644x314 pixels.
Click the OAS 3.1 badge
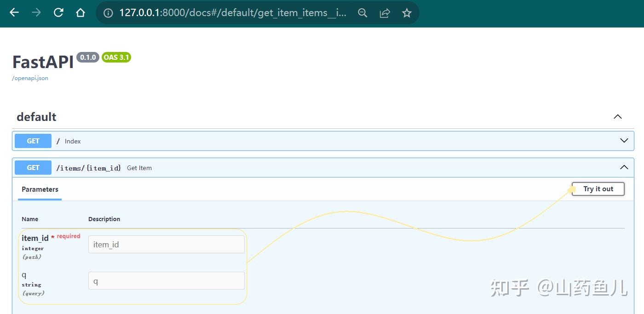[116, 57]
